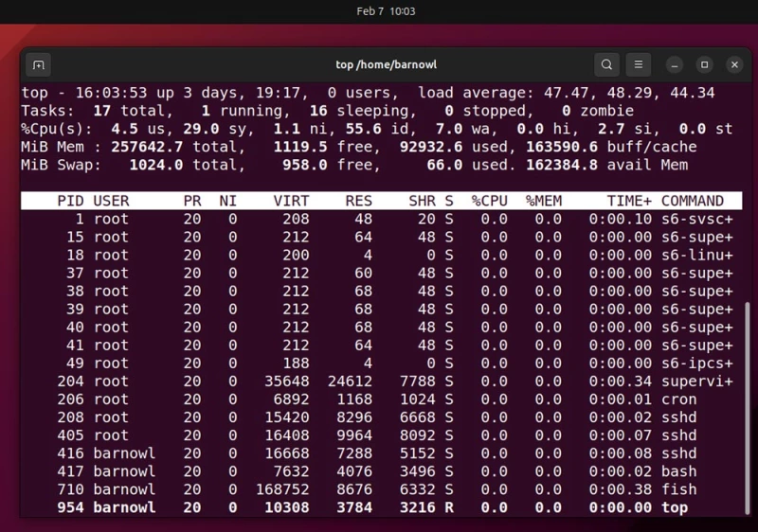Viewport: 758px width, 532px height.
Task: Click the s6-svsc+ command in PID 1 row
Action: tap(697, 220)
